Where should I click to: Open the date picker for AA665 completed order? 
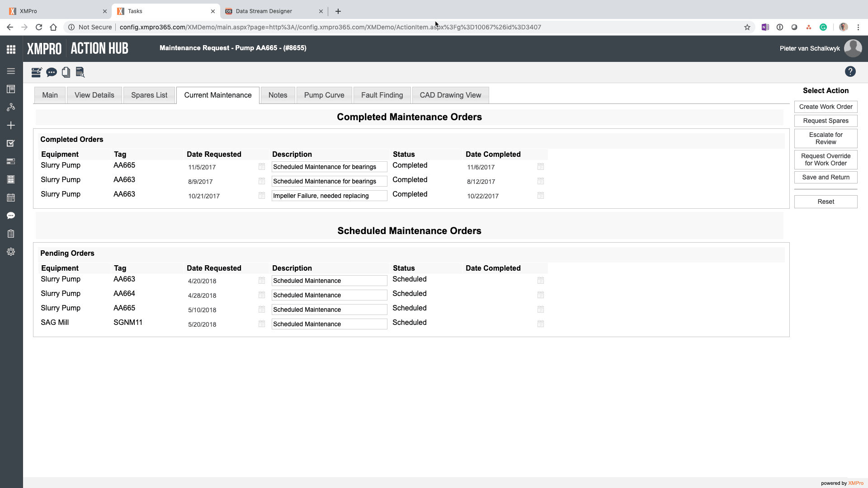point(262,167)
